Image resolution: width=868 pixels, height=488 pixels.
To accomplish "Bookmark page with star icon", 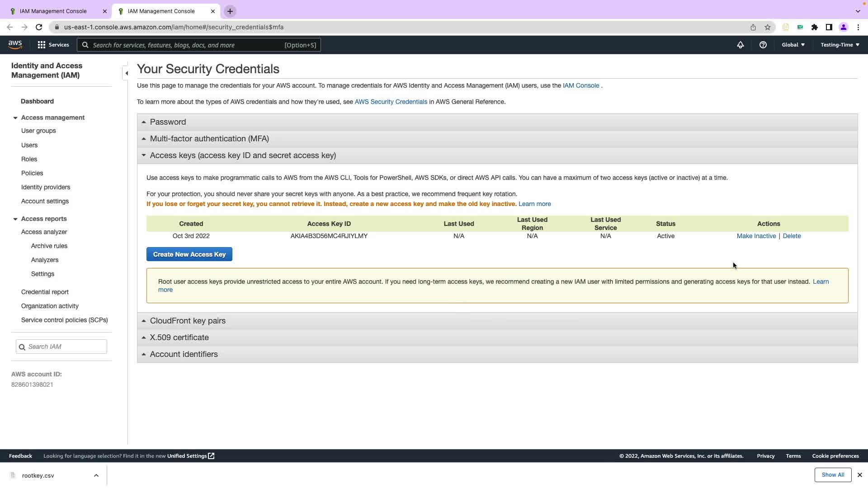I will [767, 27].
